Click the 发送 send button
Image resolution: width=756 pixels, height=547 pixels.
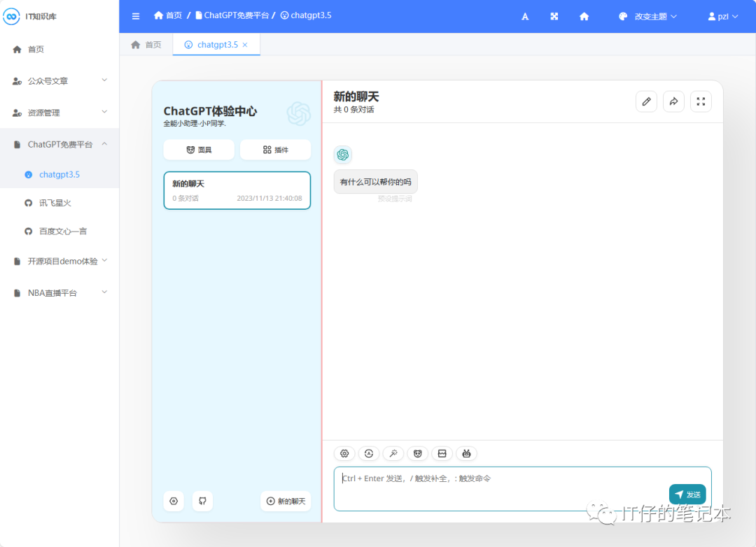tap(687, 495)
